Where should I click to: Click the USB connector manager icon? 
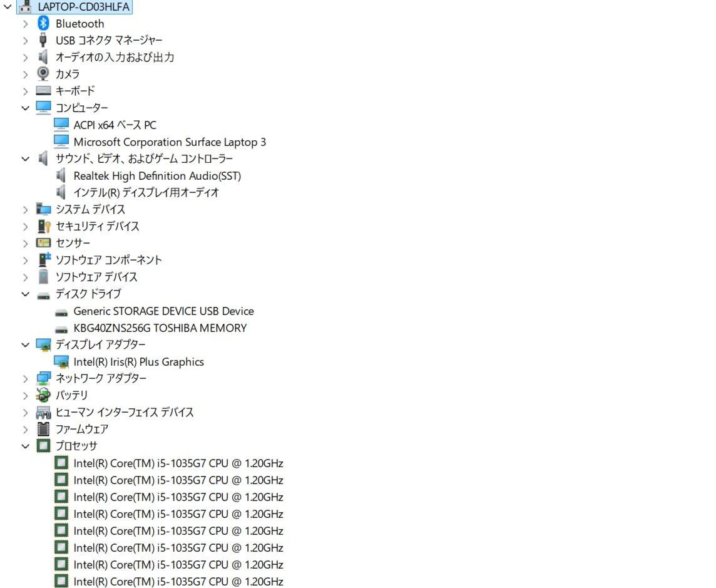click(x=43, y=40)
